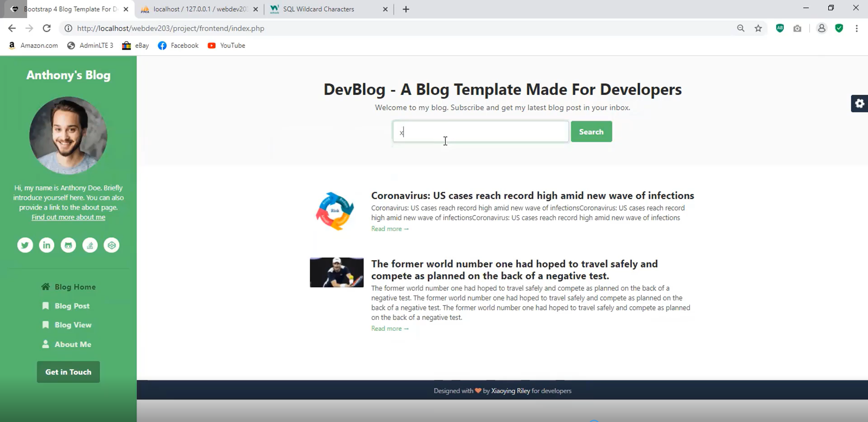The height and width of the screenshot is (422, 868).
Task: Bookmark this page with the star icon
Action: tap(759, 28)
